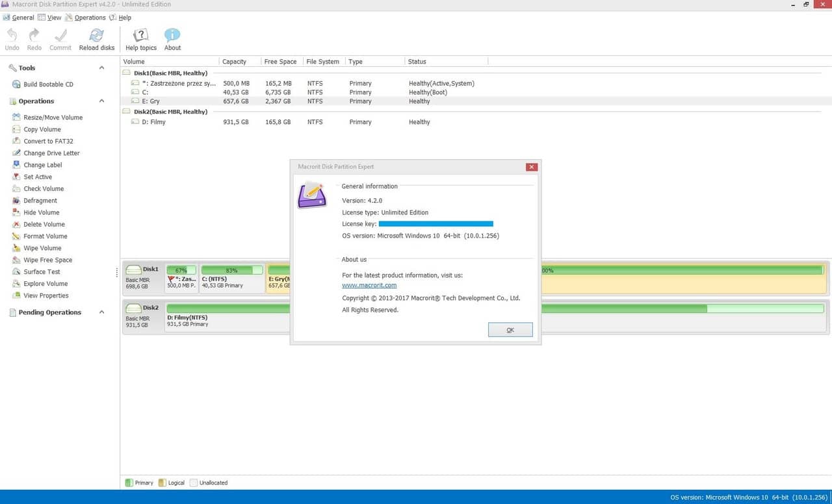This screenshot has height=504, width=832.
Task: Click the redacted License key bar
Action: pos(436,224)
